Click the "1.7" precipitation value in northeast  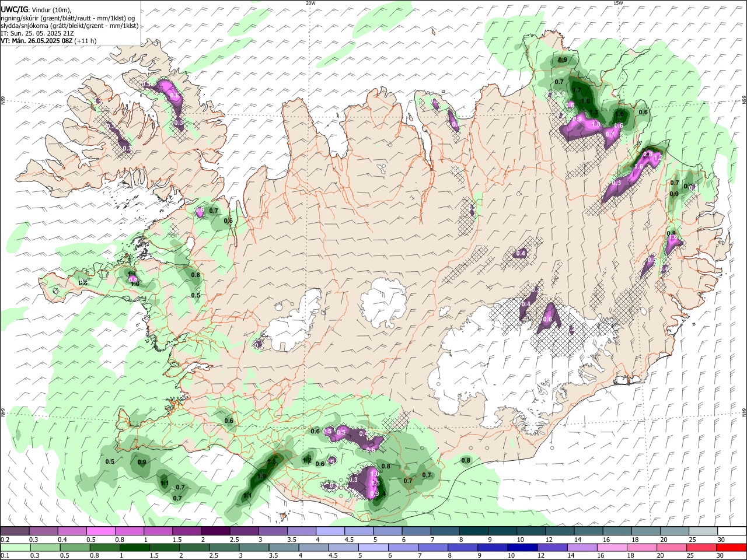[x=577, y=90]
